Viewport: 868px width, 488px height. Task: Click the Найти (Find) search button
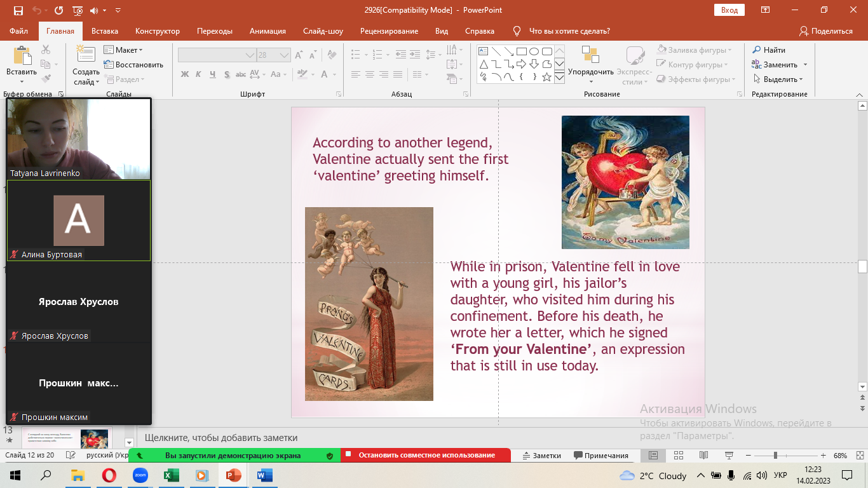tap(769, 50)
